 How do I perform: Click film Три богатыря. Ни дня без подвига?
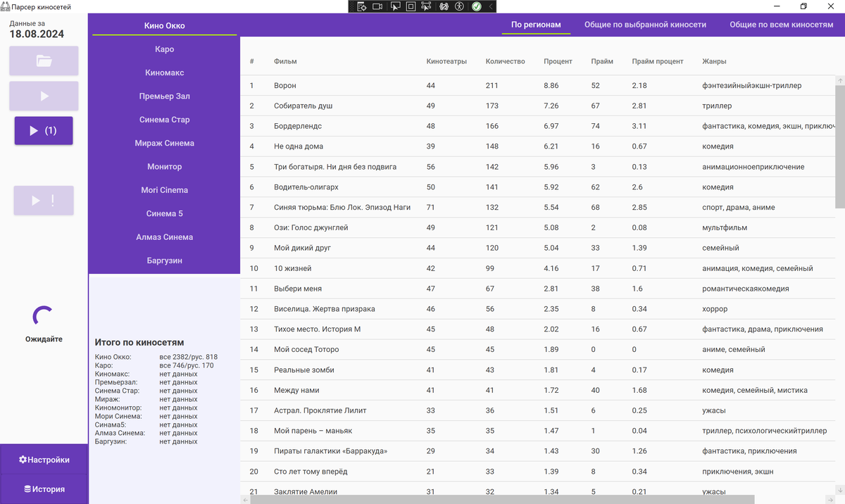point(335,167)
